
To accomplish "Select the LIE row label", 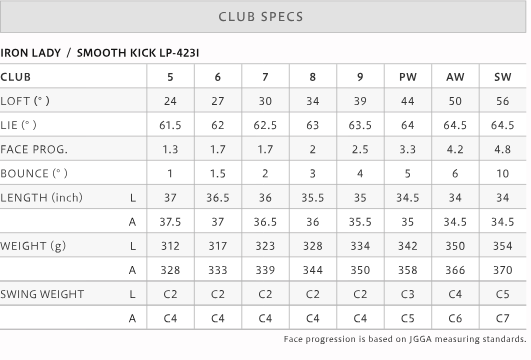I will [x=18, y=125].
